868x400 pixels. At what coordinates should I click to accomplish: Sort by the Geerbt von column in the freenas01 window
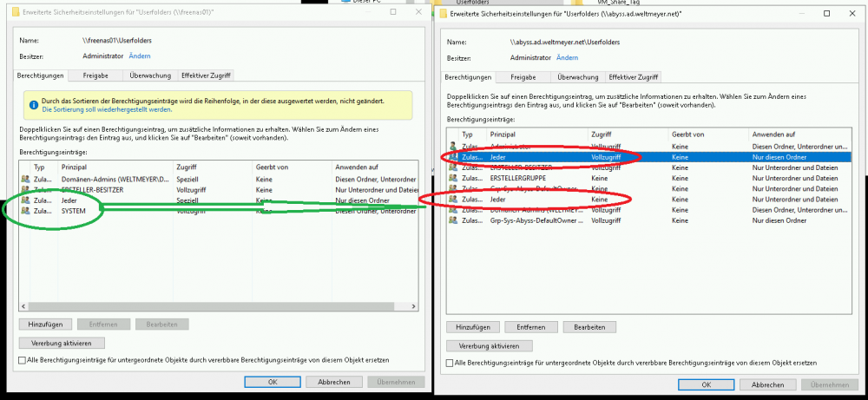pyautogui.click(x=292, y=167)
